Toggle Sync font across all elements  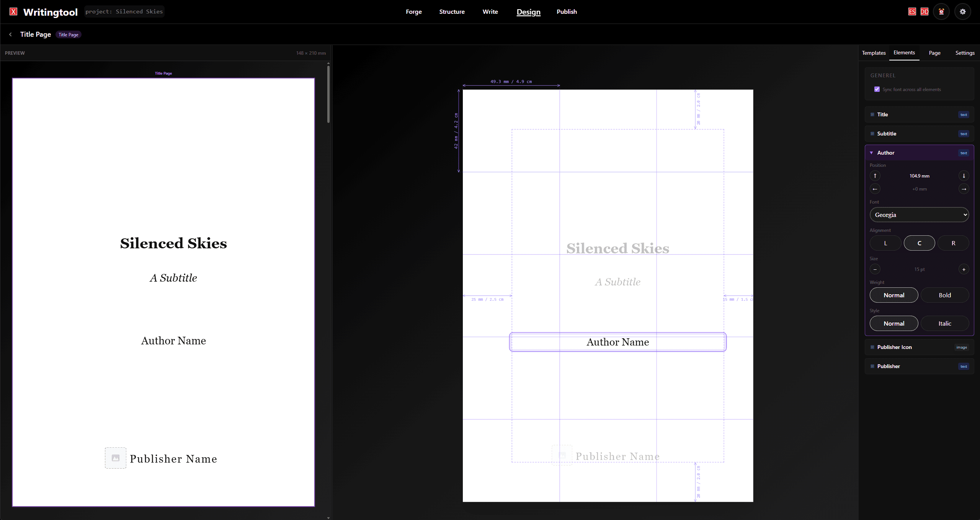coord(877,89)
